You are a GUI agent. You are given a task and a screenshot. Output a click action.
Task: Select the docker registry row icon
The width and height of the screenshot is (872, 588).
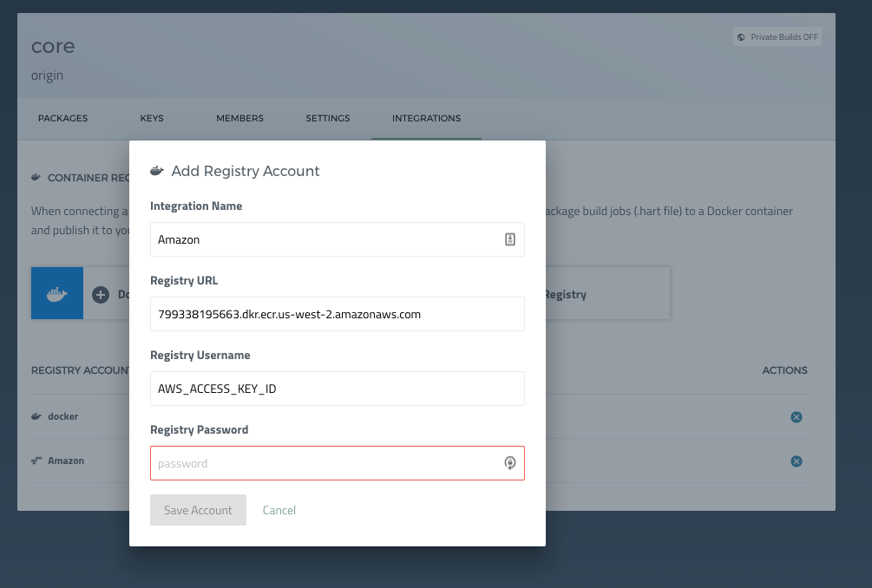(36, 416)
